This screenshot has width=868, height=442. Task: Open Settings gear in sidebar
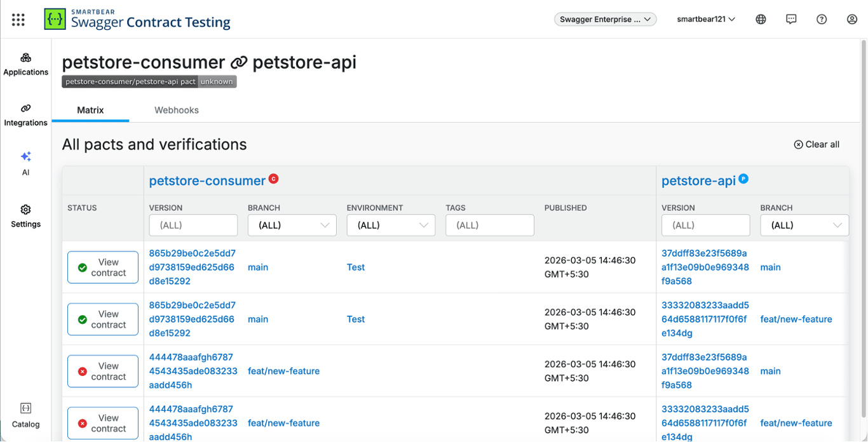pos(25,216)
